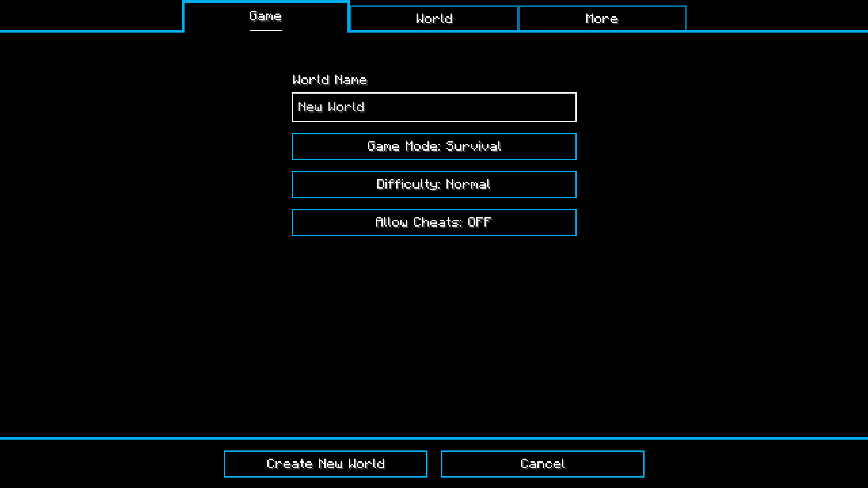Show additional options under More tab

[602, 19]
